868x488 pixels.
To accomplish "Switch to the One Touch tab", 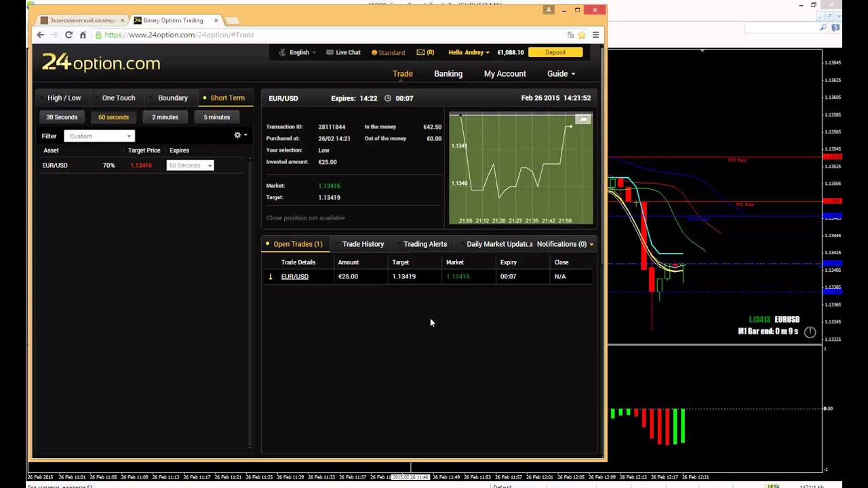I will (118, 98).
